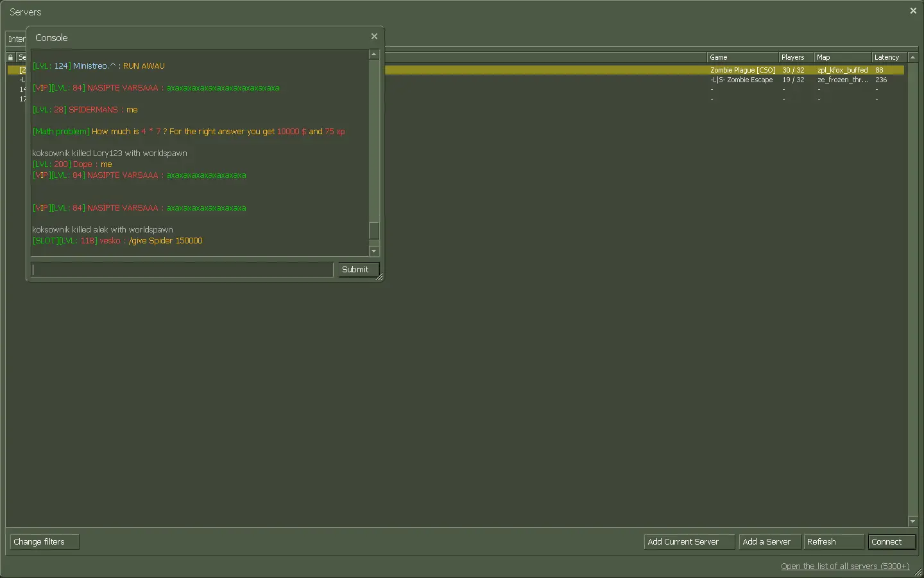Screen dimensions: 924x578
Task: Refresh the server list
Action: tap(834, 542)
